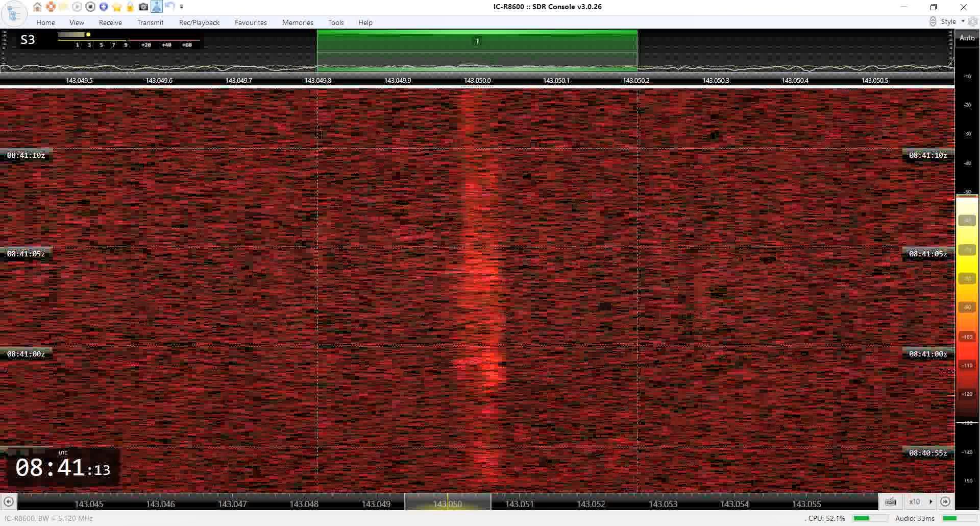The image size is (980, 526).
Task: Open the Favourites ribbon tab
Action: click(x=251, y=22)
